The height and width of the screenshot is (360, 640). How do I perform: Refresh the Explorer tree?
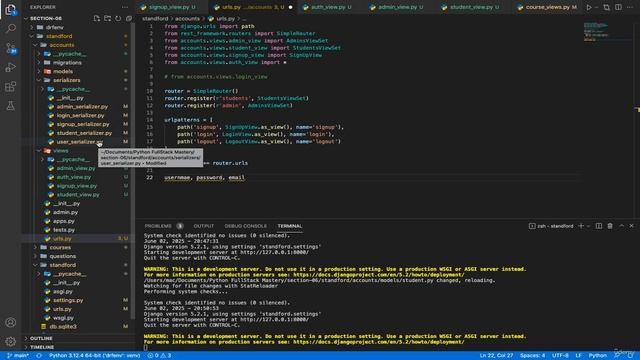coord(118,18)
